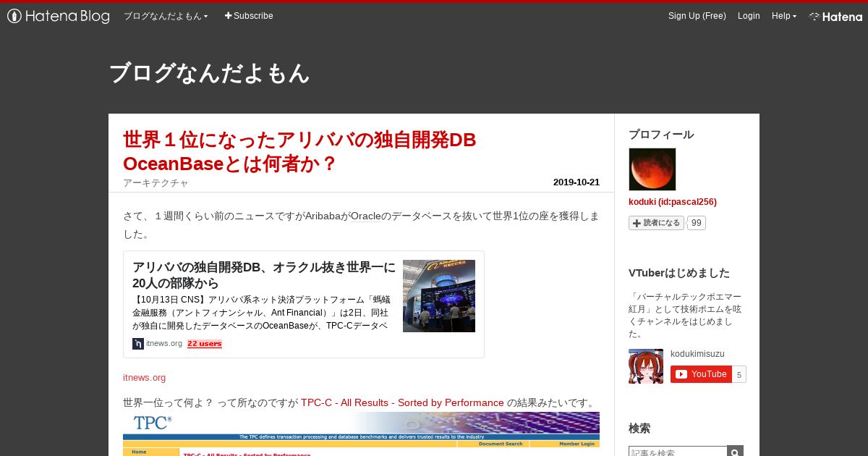
Task: Open the 2019-10-21 date link
Action: click(x=576, y=182)
